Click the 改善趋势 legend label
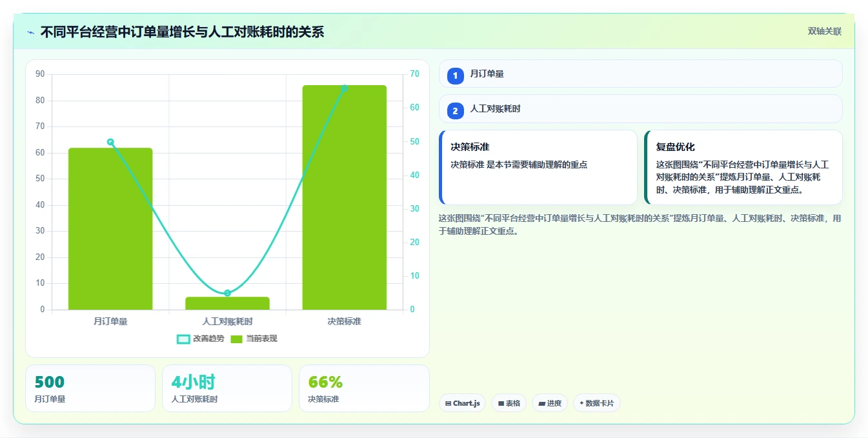 (x=208, y=339)
